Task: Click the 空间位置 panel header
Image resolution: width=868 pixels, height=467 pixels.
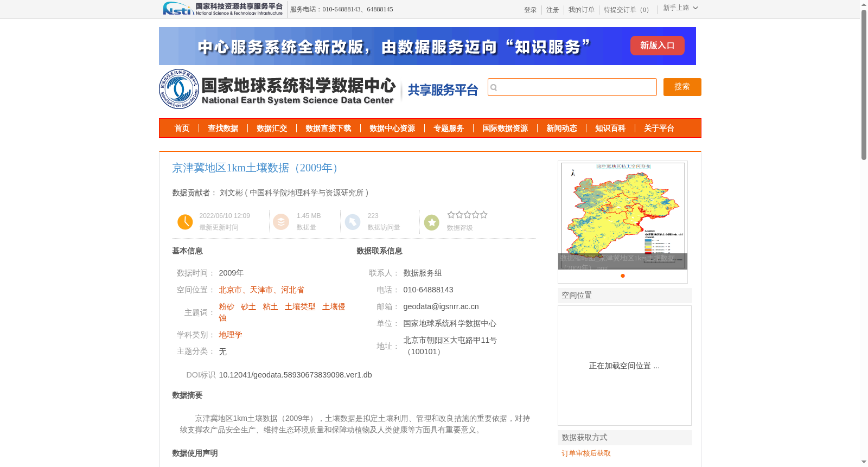Action: coord(625,296)
